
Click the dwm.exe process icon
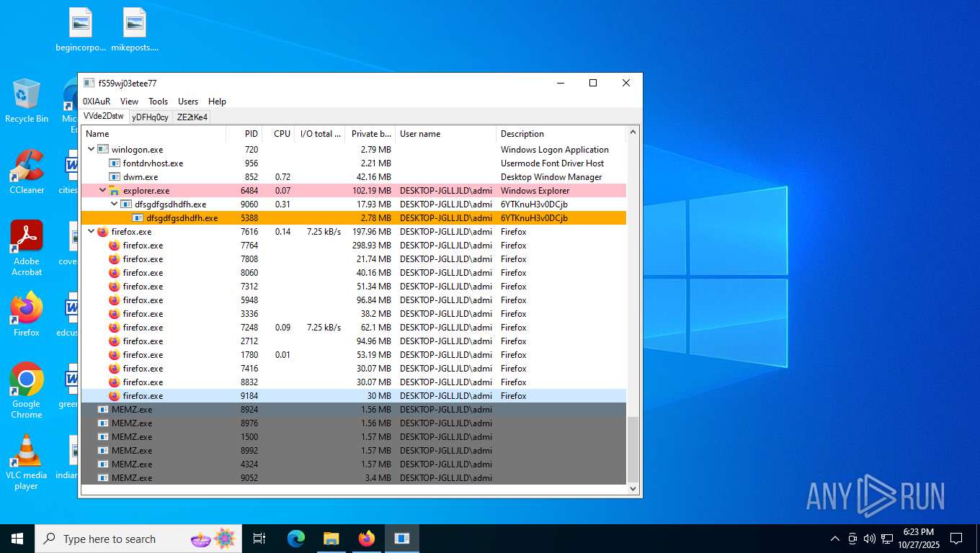(115, 177)
